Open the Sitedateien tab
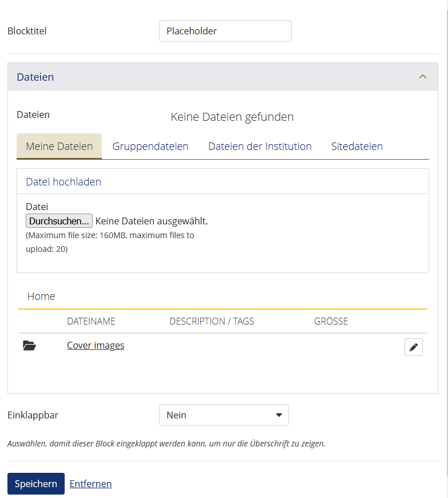 357,146
